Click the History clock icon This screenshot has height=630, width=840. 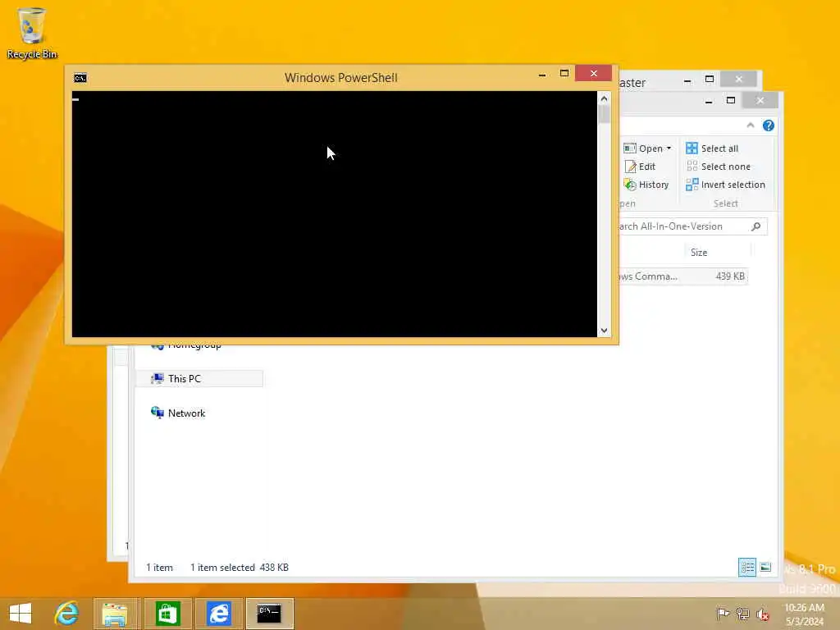click(x=630, y=185)
